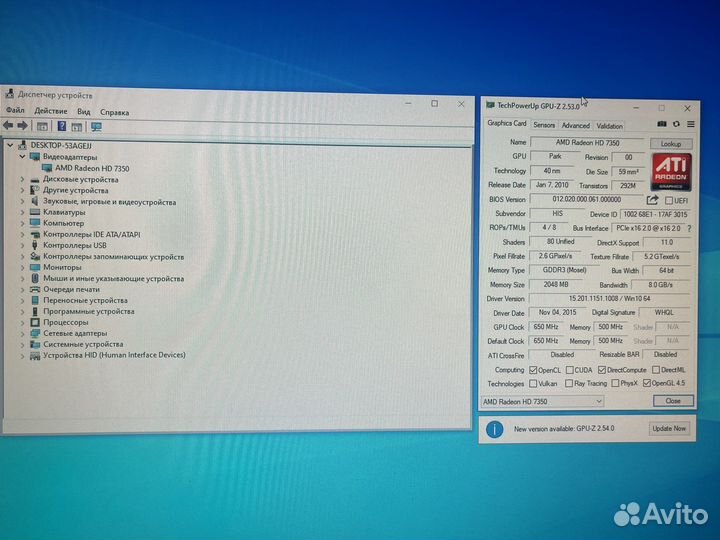Expand the Процессоры tree node
This screenshot has height=540, width=720.
[22, 322]
